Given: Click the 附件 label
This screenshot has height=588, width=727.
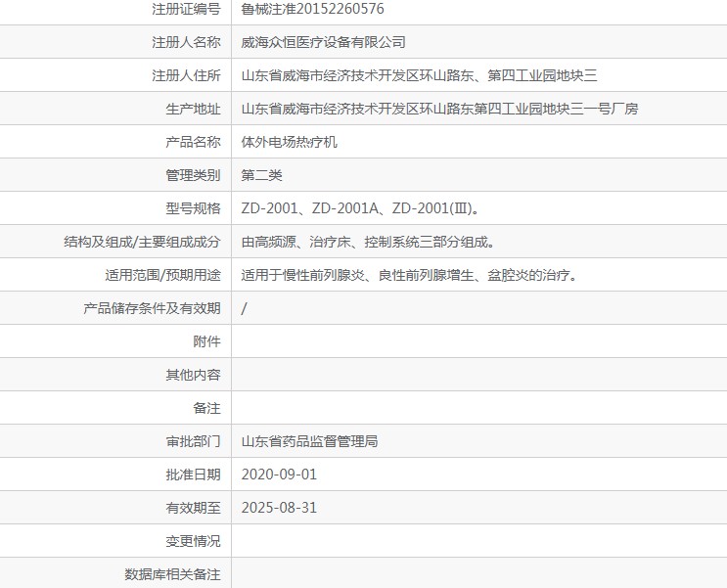Looking at the screenshot, I should pyautogui.click(x=206, y=341).
